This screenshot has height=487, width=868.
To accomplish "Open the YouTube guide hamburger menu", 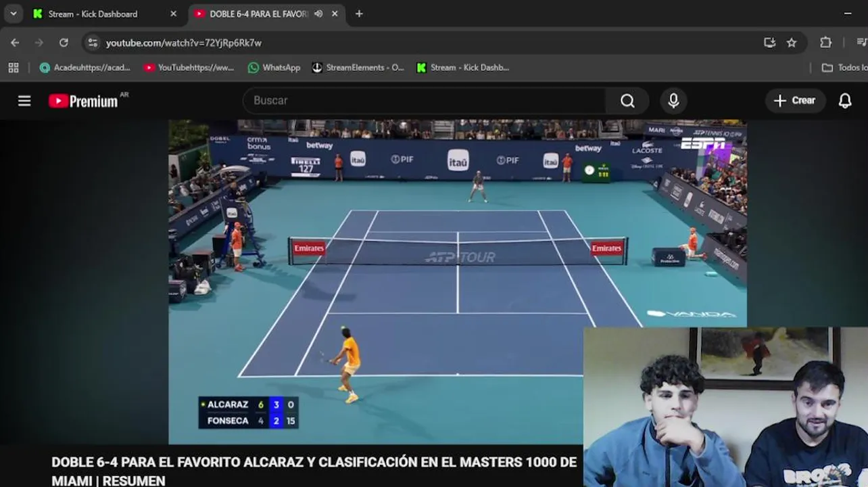I will coord(24,101).
